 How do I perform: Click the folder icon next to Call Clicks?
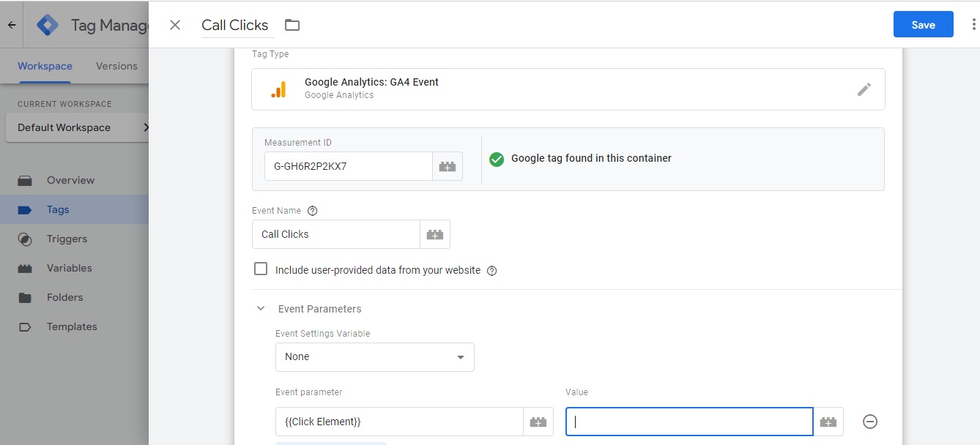pyautogui.click(x=292, y=25)
